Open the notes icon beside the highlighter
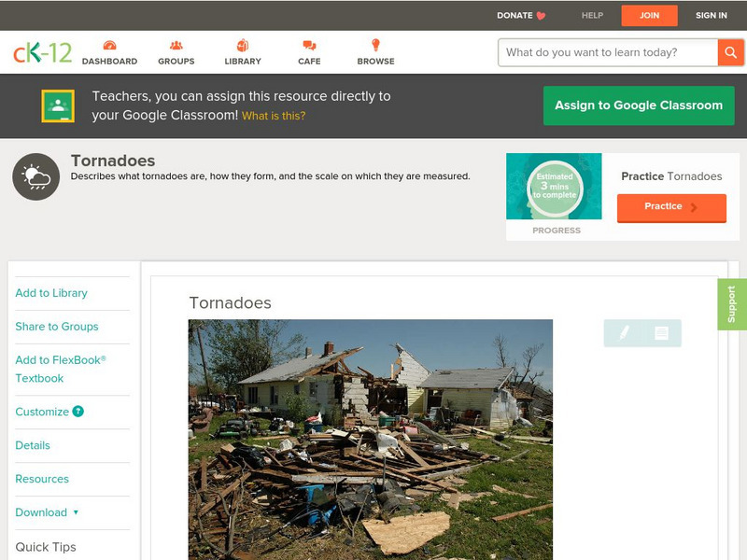This screenshot has height=560, width=747. click(659, 331)
